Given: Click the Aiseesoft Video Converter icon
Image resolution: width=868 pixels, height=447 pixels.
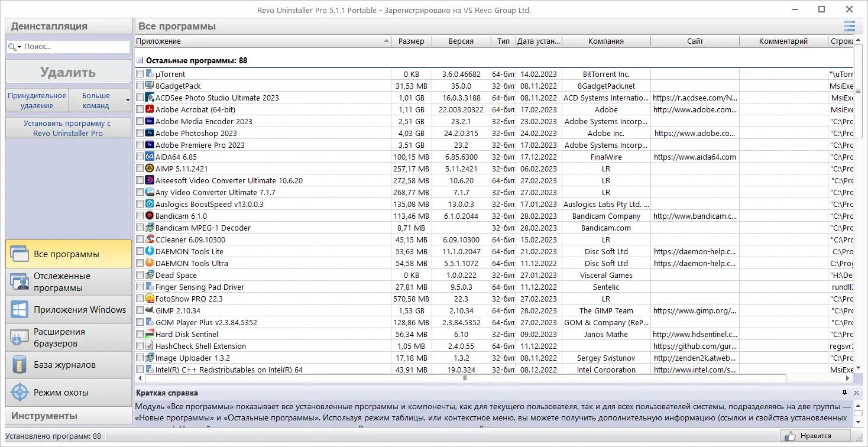Looking at the screenshot, I should coord(150,180).
